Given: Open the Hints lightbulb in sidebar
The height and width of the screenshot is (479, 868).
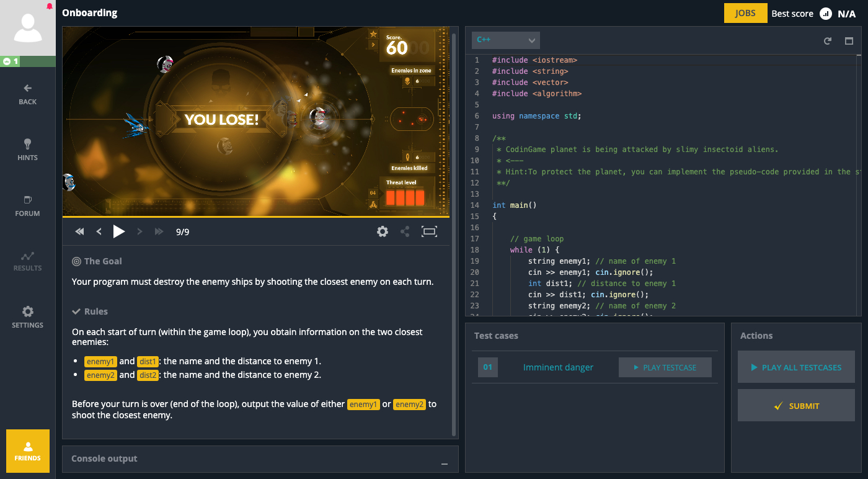Looking at the screenshot, I should tap(27, 150).
